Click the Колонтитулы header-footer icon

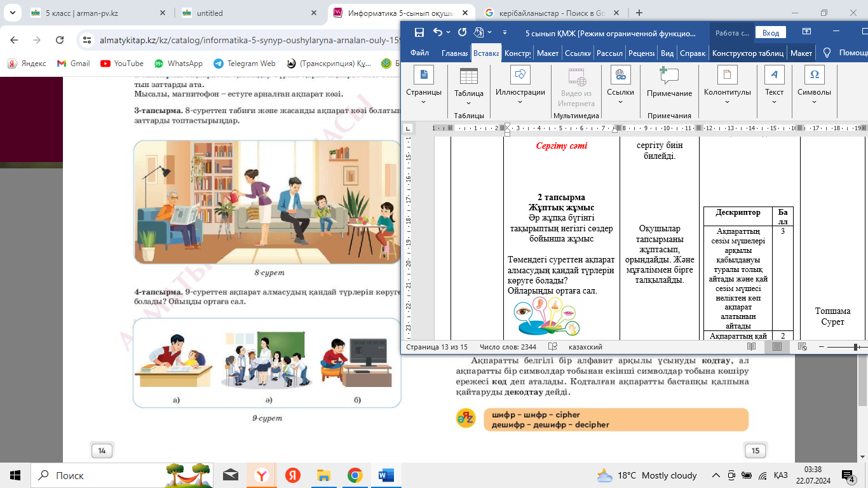click(727, 75)
